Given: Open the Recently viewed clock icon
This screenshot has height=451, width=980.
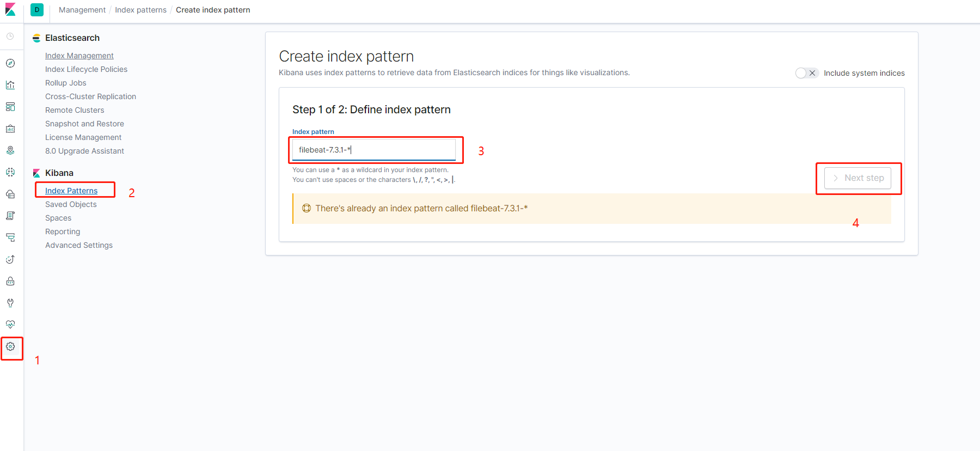Looking at the screenshot, I should pyautogui.click(x=10, y=36).
